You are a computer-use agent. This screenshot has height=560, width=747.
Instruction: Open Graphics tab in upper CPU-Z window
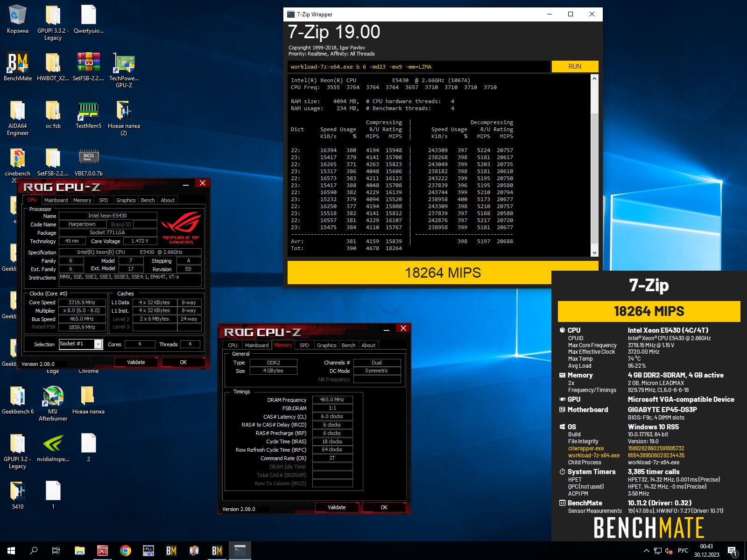pyautogui.click(x=126, y=200)
